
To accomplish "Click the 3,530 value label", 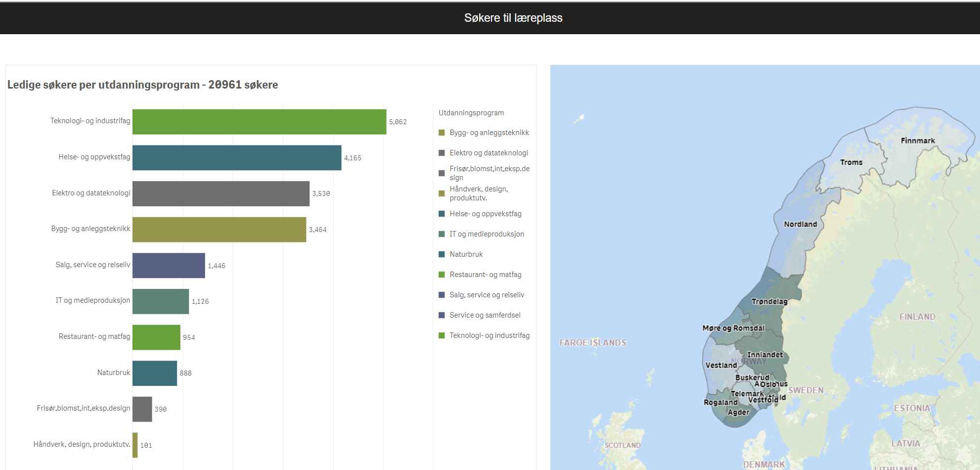I will click(x=321, y=193).
